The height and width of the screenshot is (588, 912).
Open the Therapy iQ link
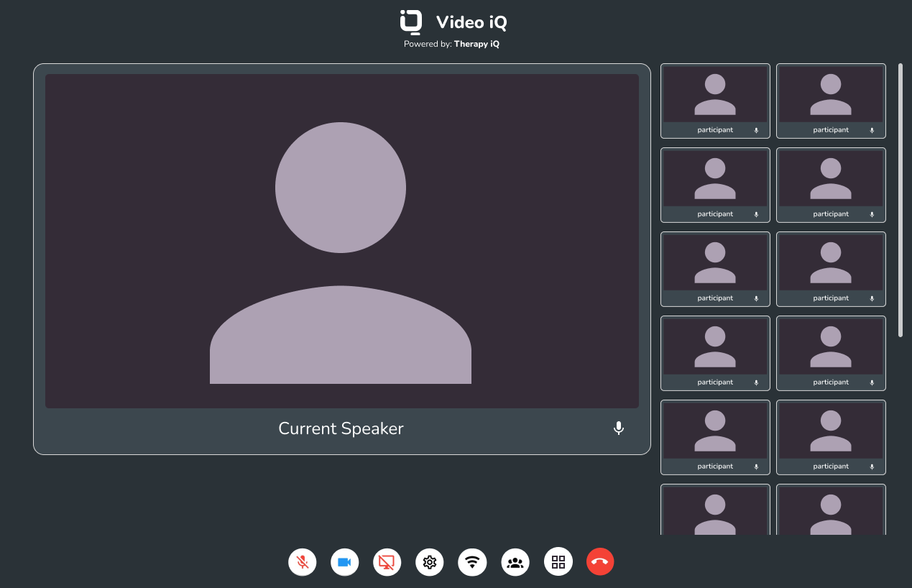[x=476, y=44]
